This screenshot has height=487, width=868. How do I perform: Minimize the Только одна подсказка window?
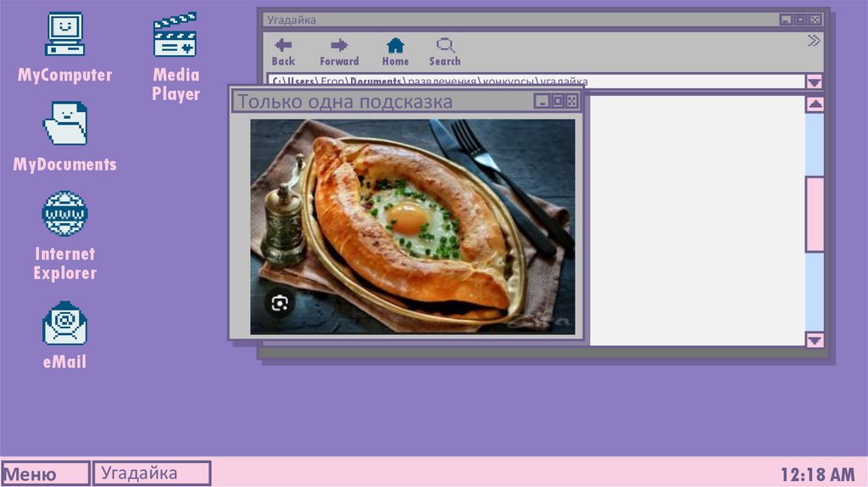(542, 101)
